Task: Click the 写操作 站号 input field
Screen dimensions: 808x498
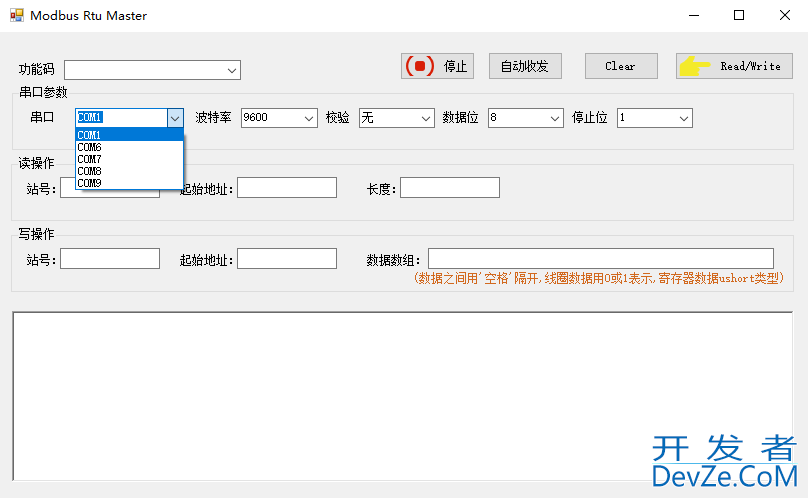Action: click(110, 259)
